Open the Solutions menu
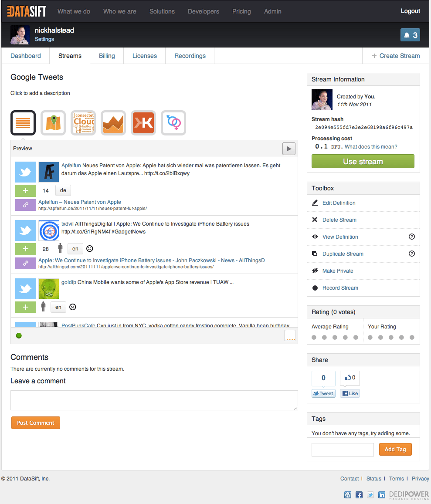Image resolution: width=431 pixels, height=504 pixels. (162, 11)
